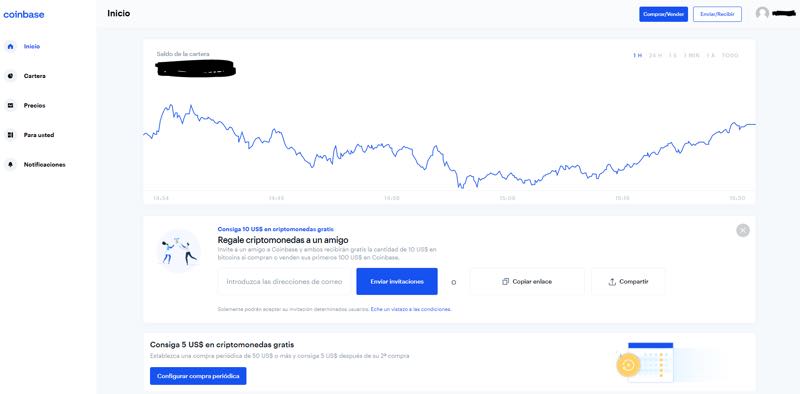Switch chart range to 24H

655,56
